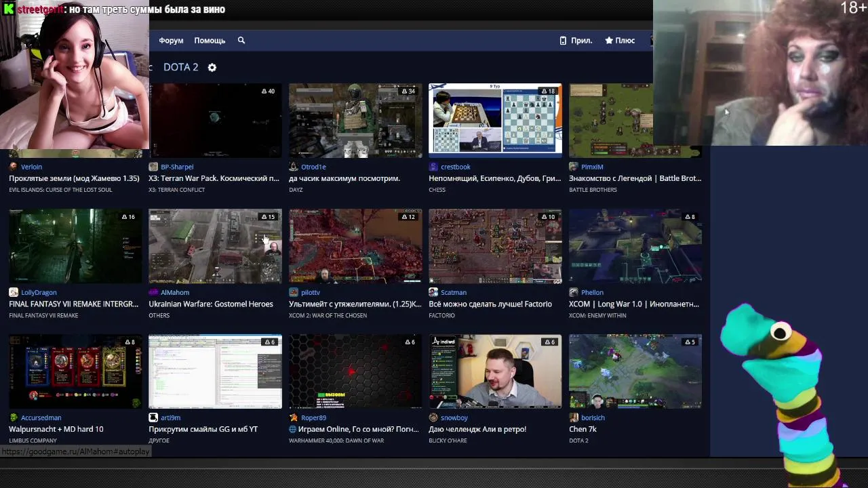
Task: Open Scatman channel name link
Action: pos(454,292)
